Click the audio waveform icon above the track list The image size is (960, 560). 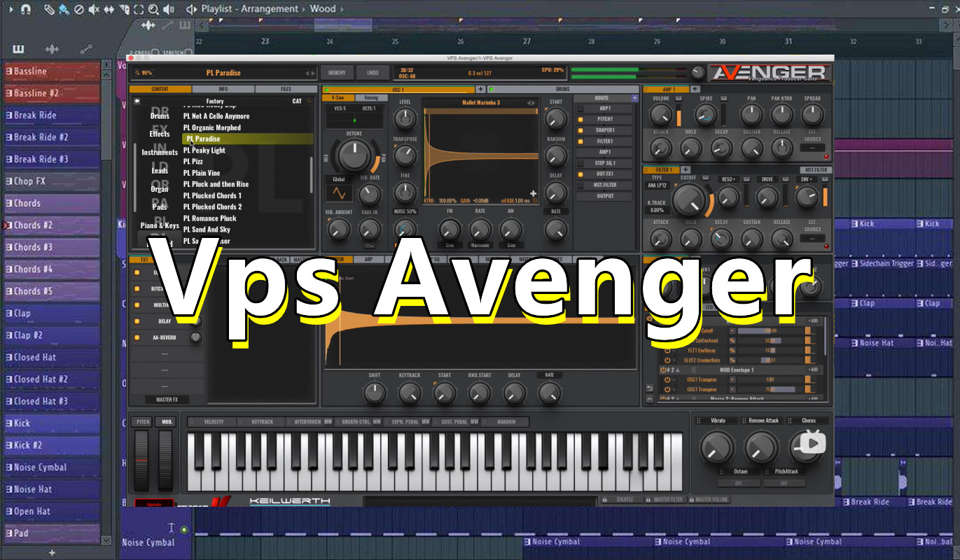pos(52,49)
